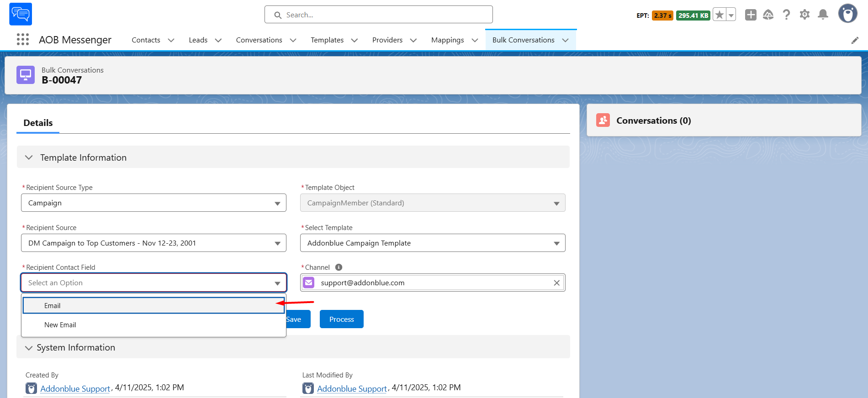Open the Select Template dropdown
The width and height of the screenshot is (868, 398).
tap(433, 243)
